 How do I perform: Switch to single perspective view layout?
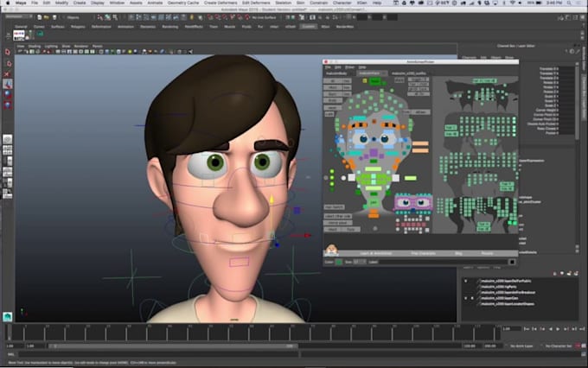click(x=8, y=139)
